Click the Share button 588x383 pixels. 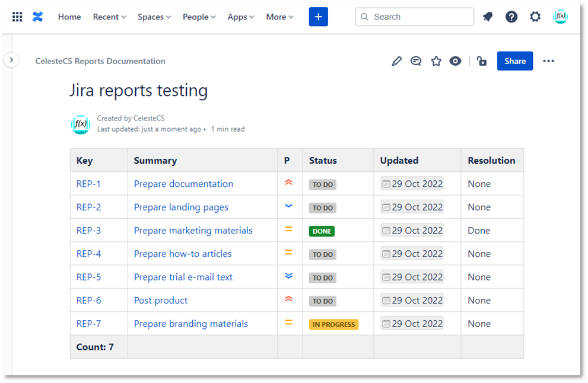515,61
